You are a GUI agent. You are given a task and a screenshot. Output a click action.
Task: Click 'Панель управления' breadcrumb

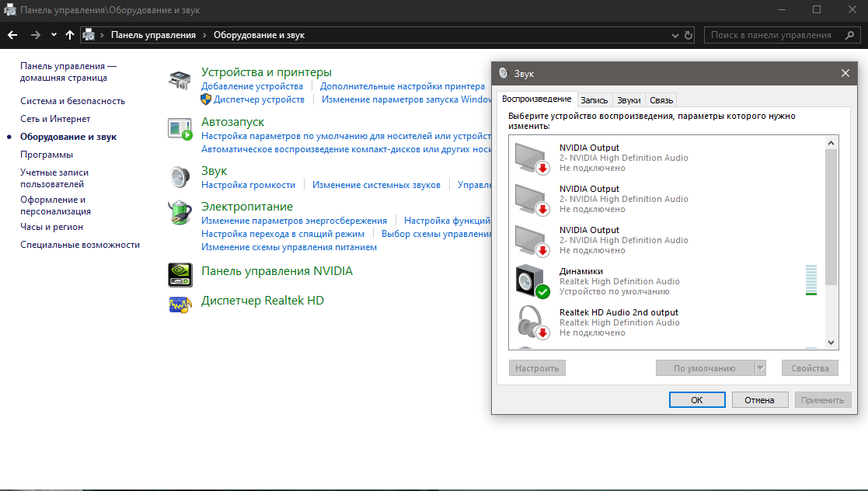coord(153,35)
